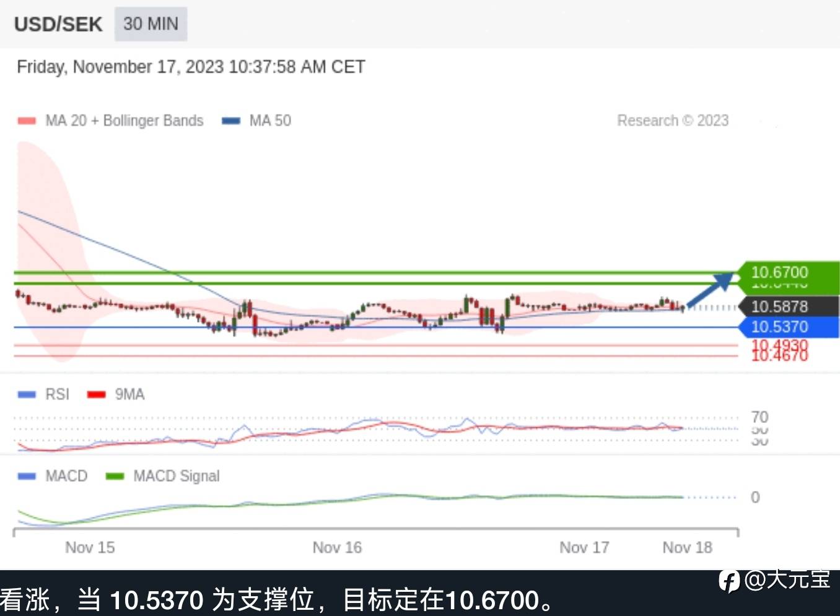Click the Chinese caption starting with '看涨'

pyautogui.click(x=277, y=599)
